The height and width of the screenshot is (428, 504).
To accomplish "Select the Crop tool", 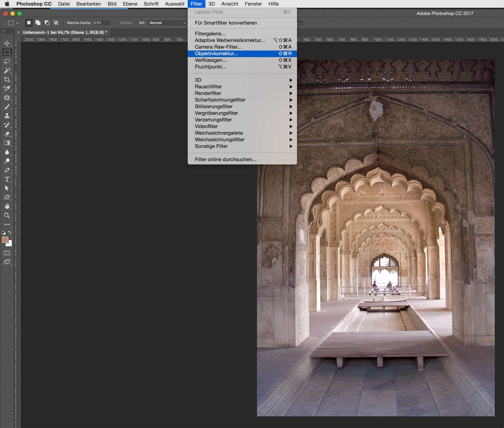I will [7, 79].
